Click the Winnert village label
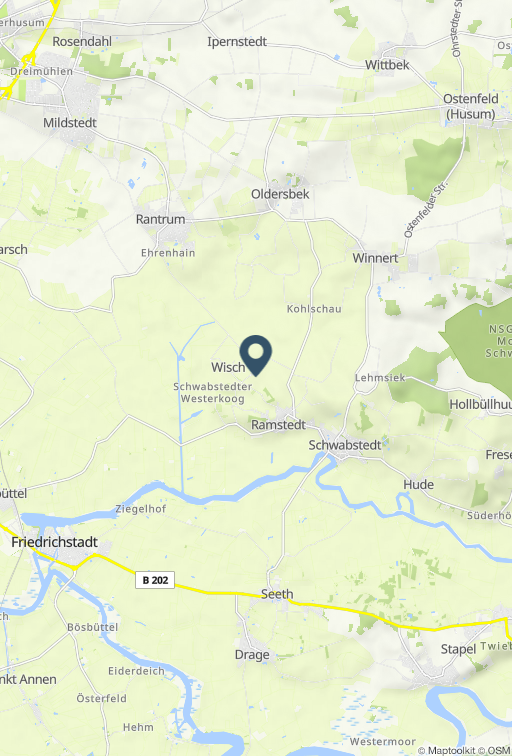512x756 pixels. (x=376, y=258)
